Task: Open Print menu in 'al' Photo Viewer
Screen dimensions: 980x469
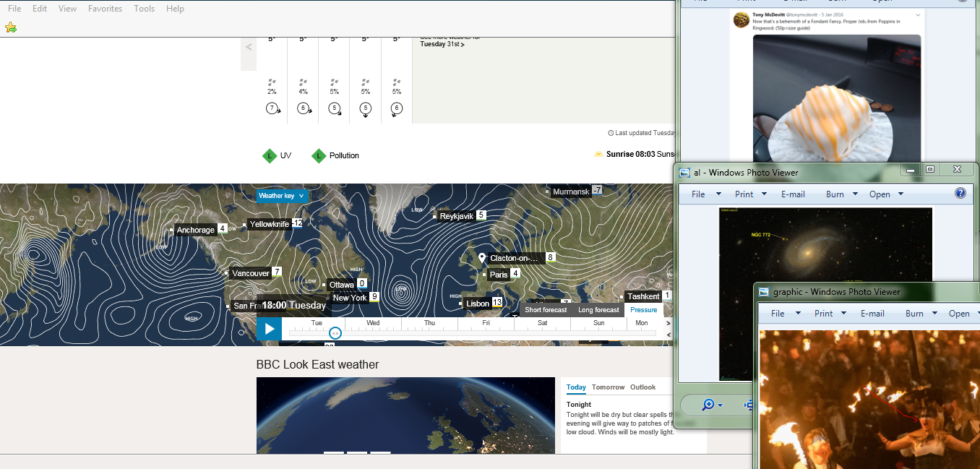Action: pyautogui.click(x=744, y=194)
